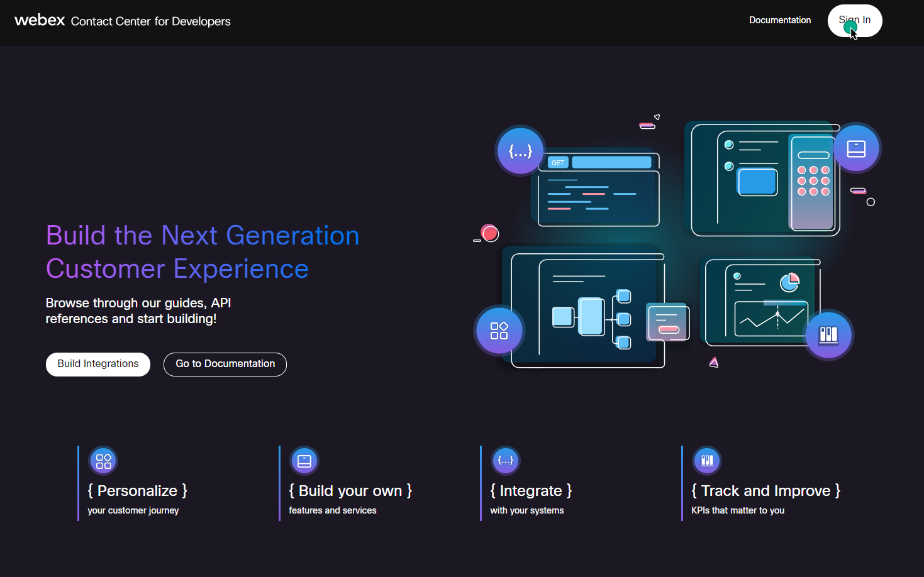The height and width of the screenshot is (577, 924).
Task: Click the GET method label in the illustration
Action: [x=557, y=162]
